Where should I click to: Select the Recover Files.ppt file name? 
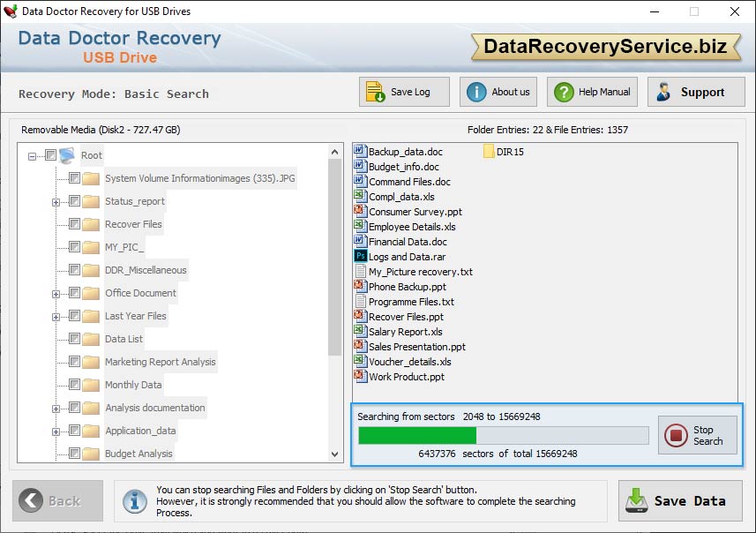point(406,317)
